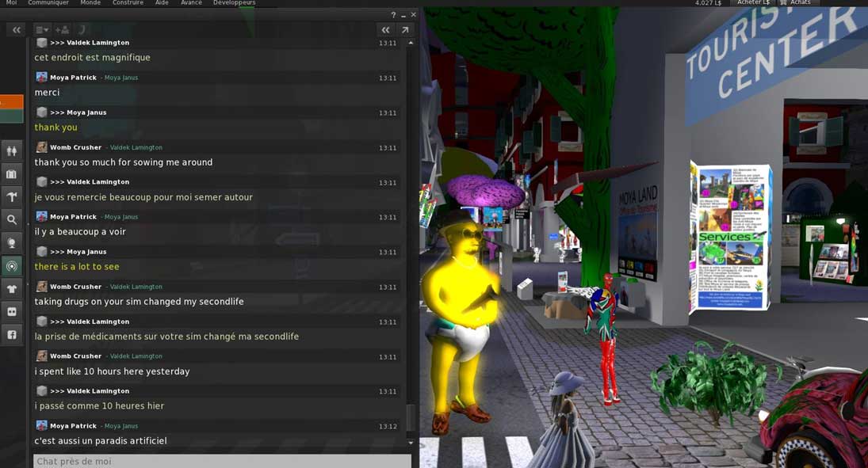Click the Acheter L$ button
This screenshot has width=868, height=468.
point(752,3)
